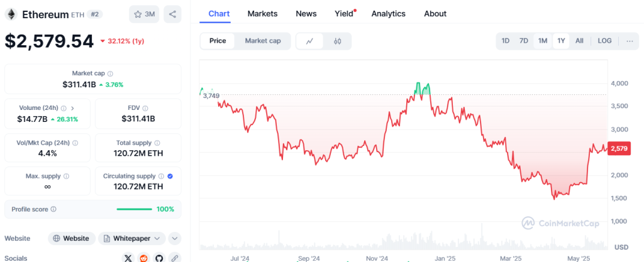Go to the Analytics tab
Image resolution: width=644 pixels, height=262 pixels.
pyautogui.click(x=388, y=13)
